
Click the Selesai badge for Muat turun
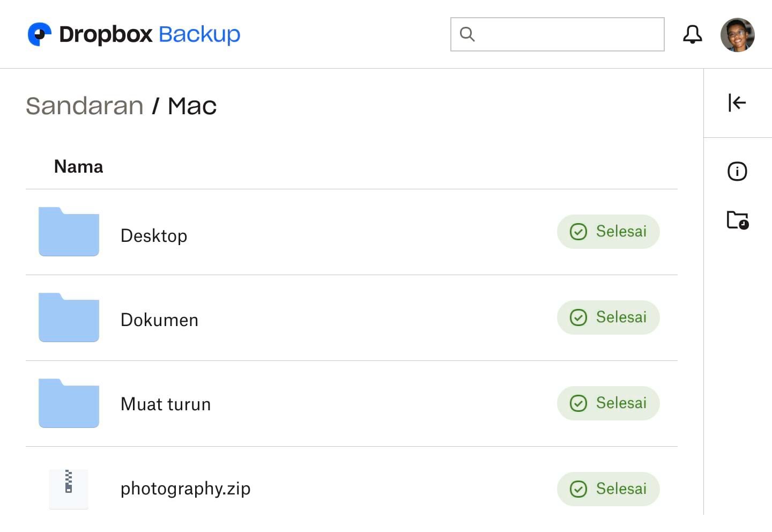point(608,403)
